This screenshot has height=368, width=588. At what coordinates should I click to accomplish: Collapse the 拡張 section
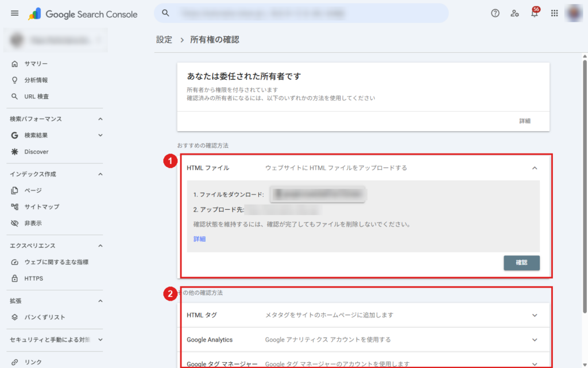[x=100, y=301]
